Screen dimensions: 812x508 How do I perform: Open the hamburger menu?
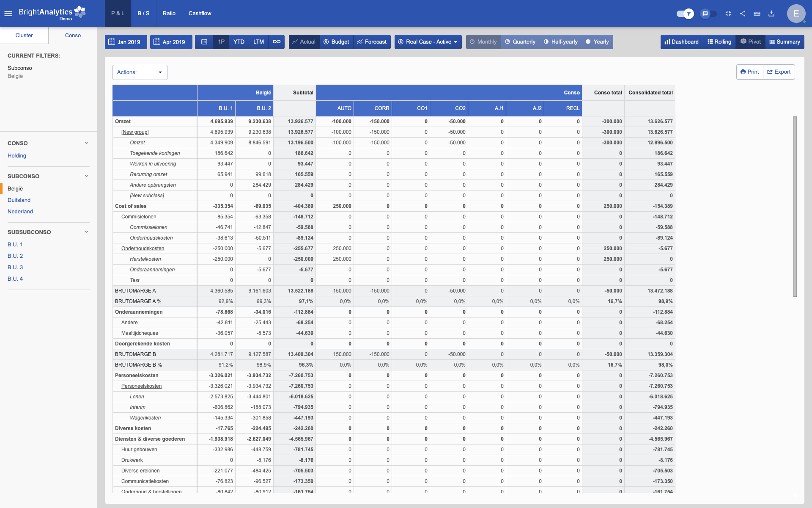pyautogui.click(x=8, y=13)
